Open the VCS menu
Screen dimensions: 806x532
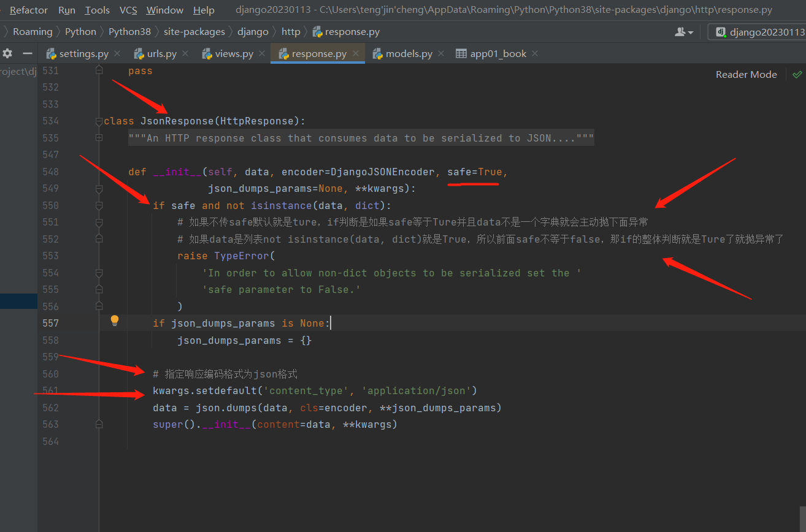[x=128, y=10]
